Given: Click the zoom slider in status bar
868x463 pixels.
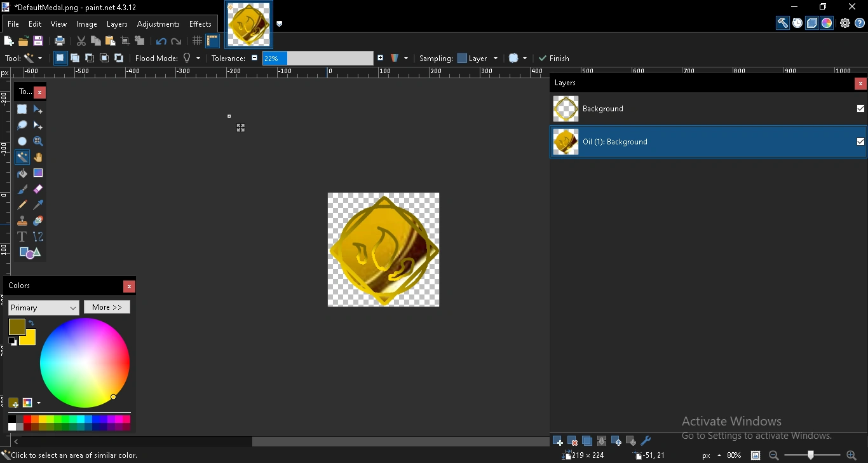Looking at the screenshot, I should tap(813, 455).
